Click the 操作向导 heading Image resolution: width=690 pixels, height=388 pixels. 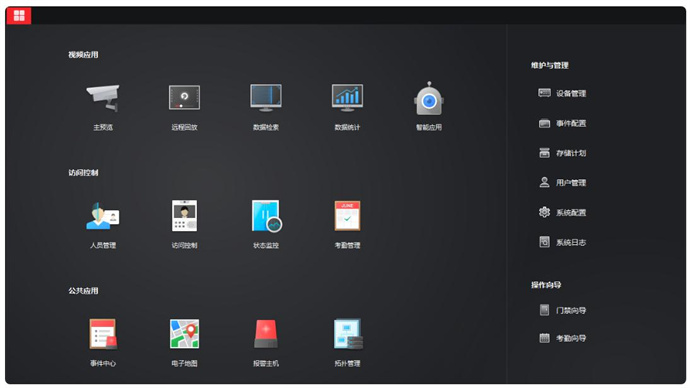[x=546, y=285]
